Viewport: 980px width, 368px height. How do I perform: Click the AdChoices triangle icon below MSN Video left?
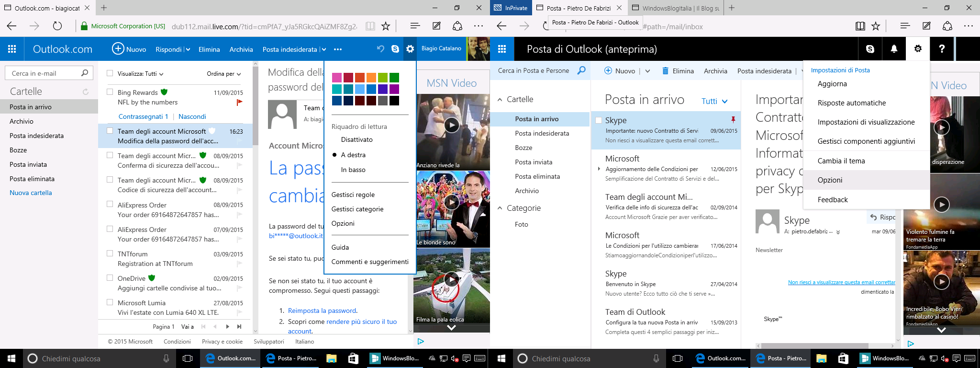coord(421,342)
